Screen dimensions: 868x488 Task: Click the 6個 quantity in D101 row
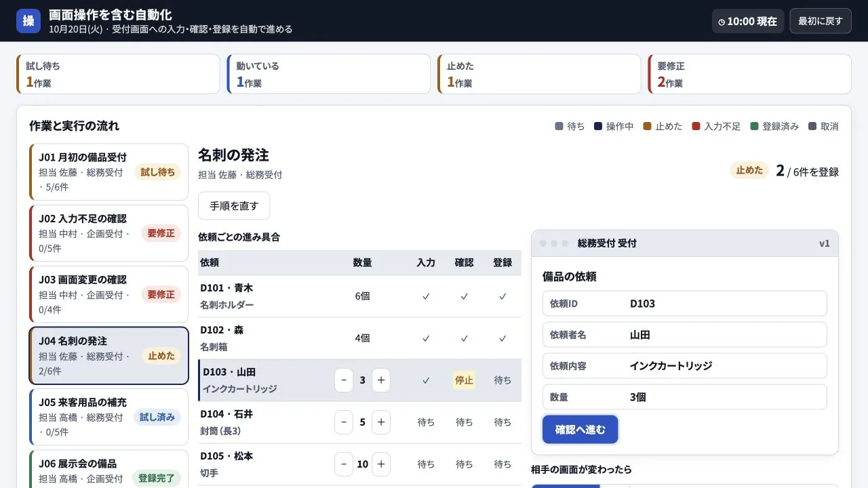362,296
